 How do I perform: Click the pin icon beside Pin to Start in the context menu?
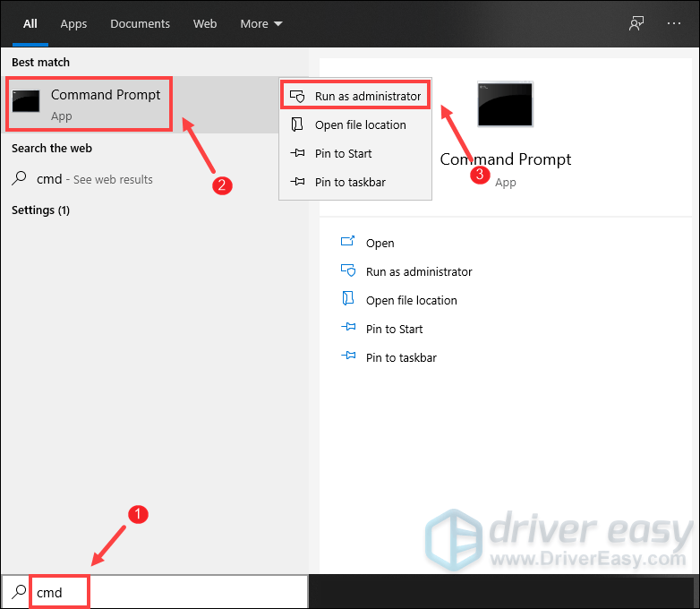(297, 154)
